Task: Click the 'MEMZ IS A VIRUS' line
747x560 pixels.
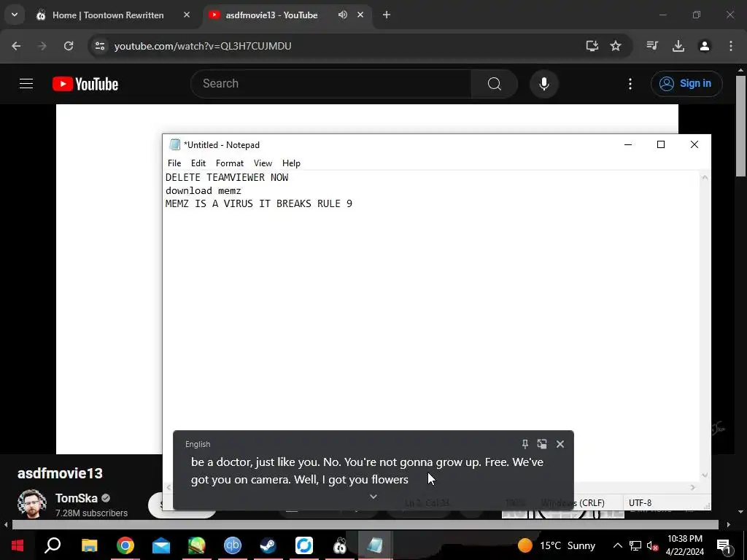Action: click(259, 204)
